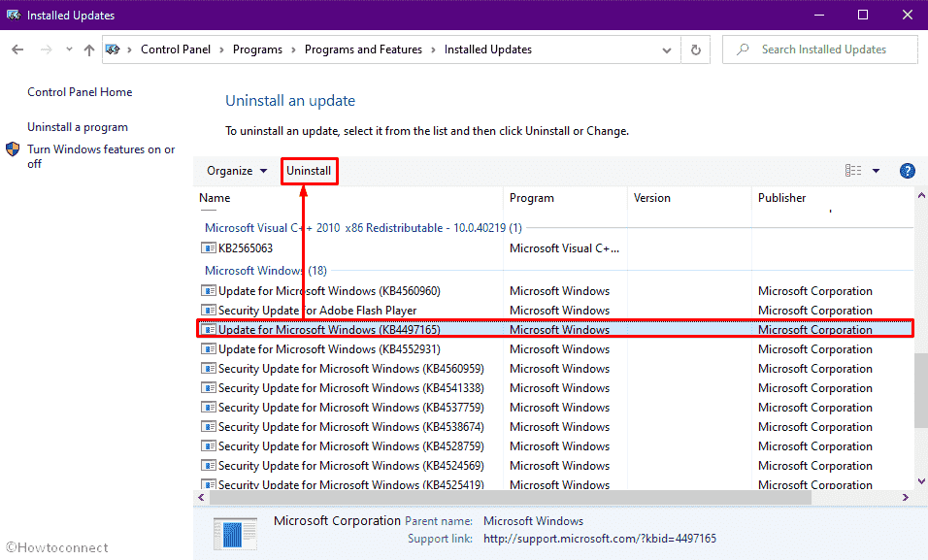Open Help with the question mark icon
Viewport: 928px width, 560px height.
click(x=907, y=171)
